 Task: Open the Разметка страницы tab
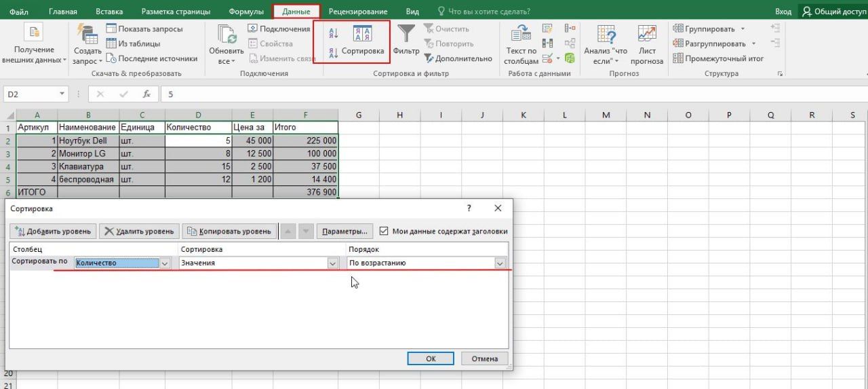coord(176,12)
